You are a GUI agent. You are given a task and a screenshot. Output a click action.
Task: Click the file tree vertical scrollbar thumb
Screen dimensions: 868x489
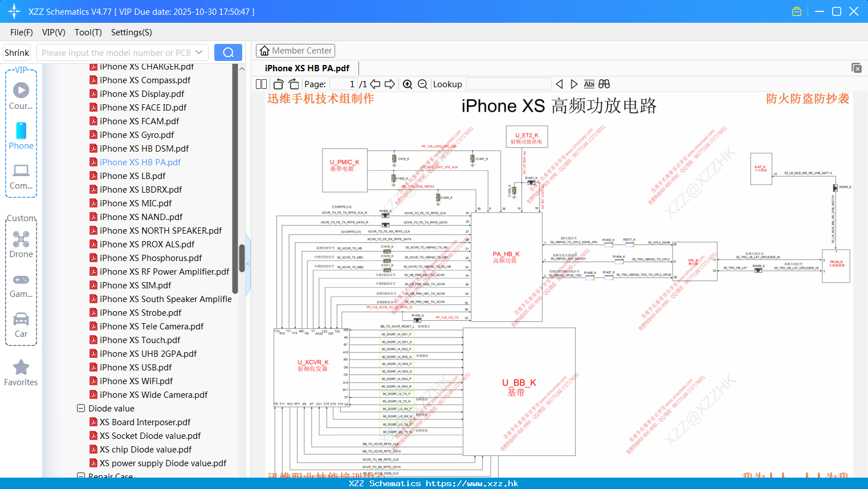(x=242, y=258)
